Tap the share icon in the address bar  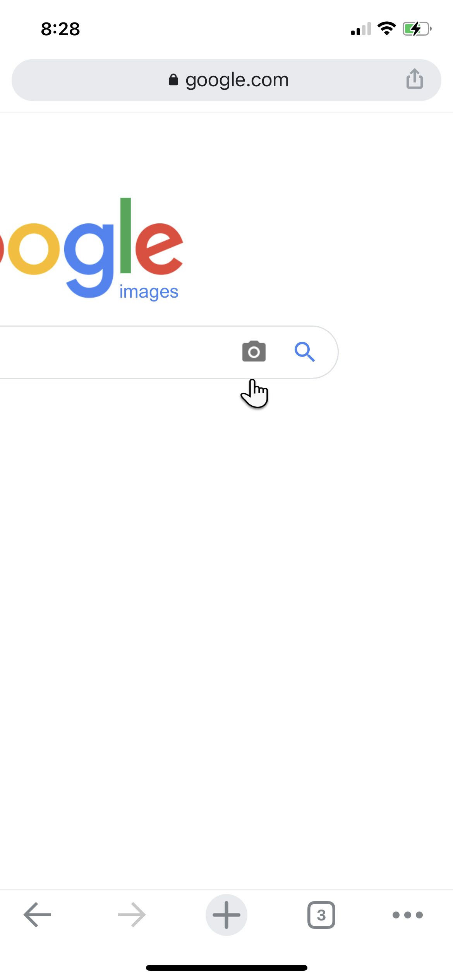(414, 79)
